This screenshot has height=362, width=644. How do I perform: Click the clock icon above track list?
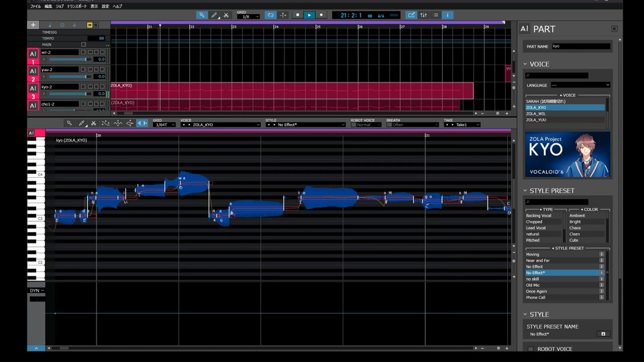(x=62, y=25)
